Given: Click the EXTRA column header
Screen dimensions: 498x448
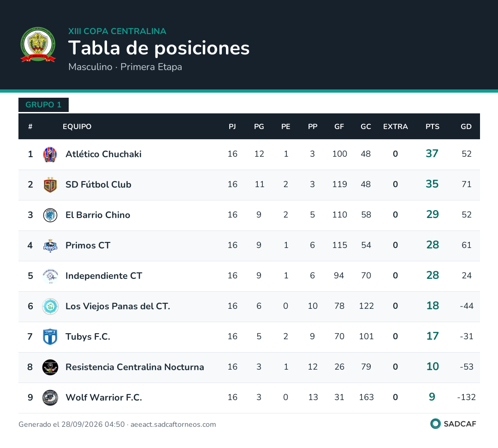Looking at the screenshot, I should [396, 127].
